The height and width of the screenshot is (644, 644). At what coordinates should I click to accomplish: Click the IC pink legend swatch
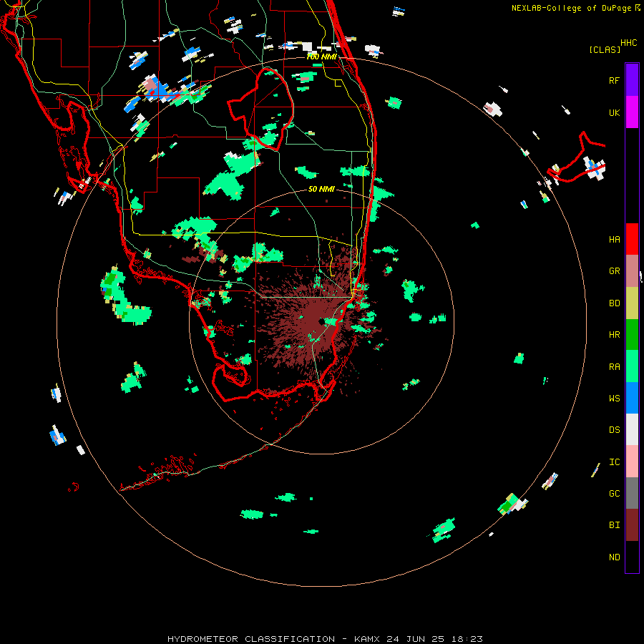[x=632, y=462]
